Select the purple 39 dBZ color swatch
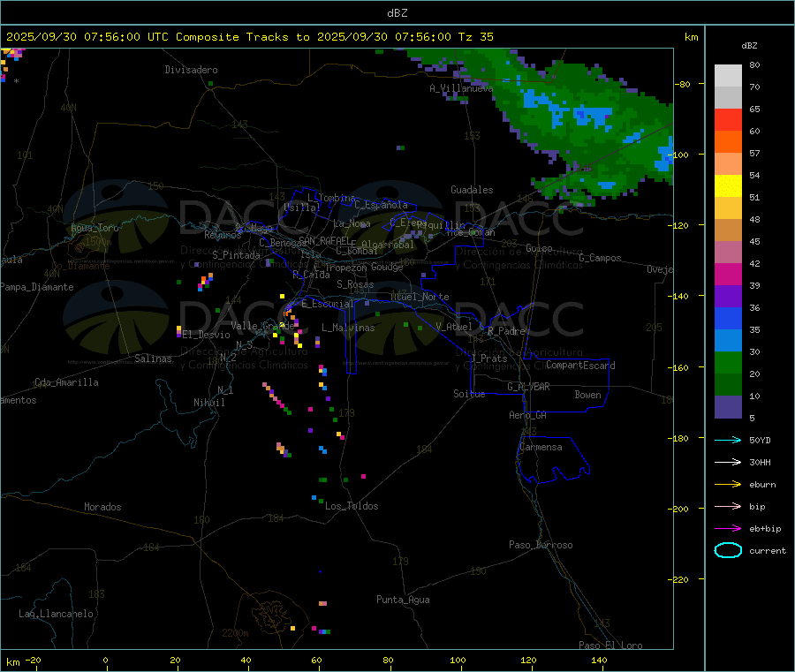The height and width of the screenshot is (672, 795). pyautogui.click(x=728, y=297)
